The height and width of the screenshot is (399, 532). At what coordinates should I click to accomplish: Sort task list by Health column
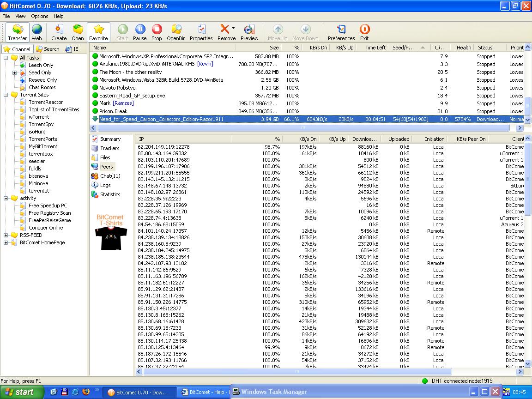coord(461,48)
